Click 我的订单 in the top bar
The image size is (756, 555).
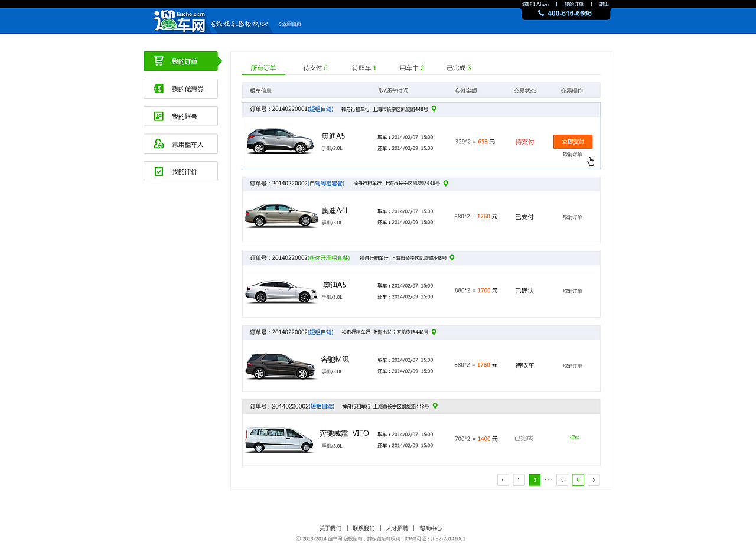[x=573, y=4]
